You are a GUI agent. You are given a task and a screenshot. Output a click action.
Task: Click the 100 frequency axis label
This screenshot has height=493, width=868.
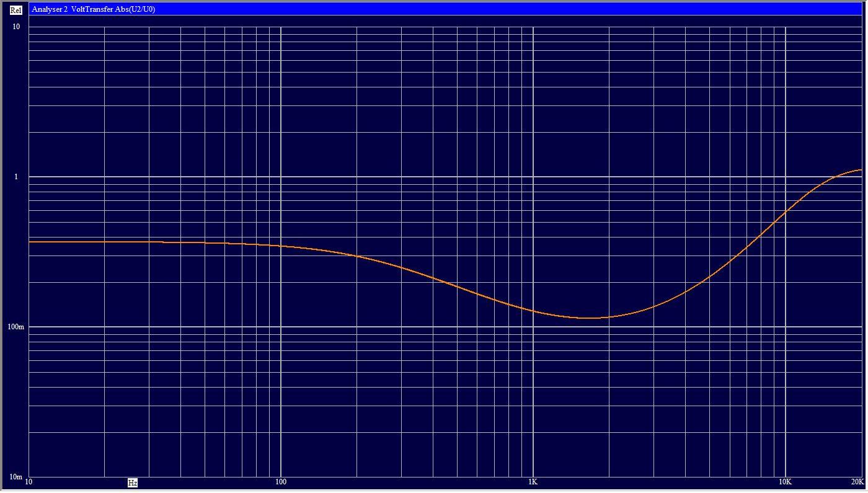point(281,482)
